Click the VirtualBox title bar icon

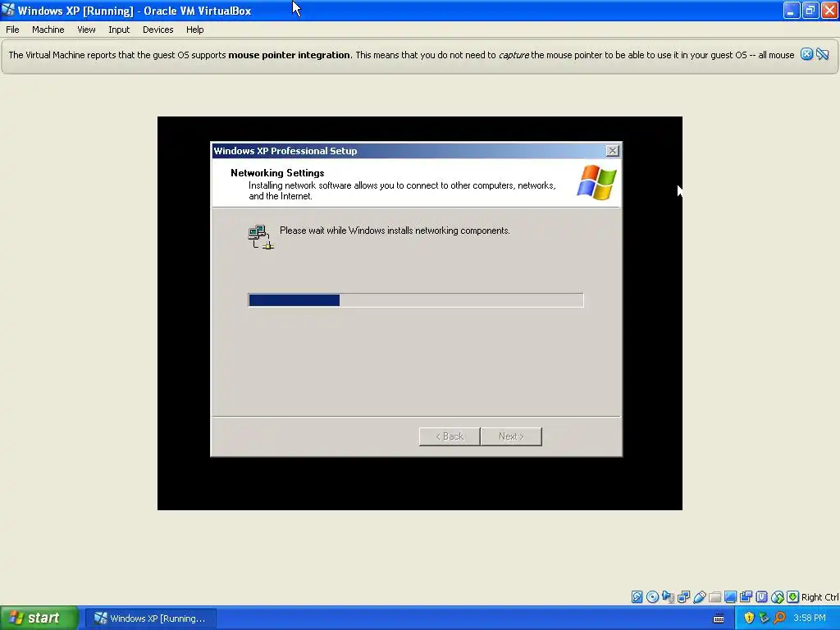(8, 10)
